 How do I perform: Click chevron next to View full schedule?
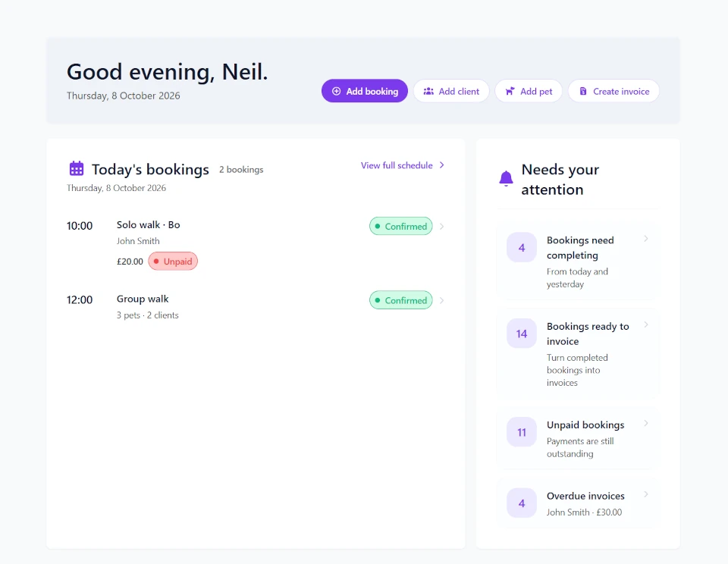click(441, 165)
